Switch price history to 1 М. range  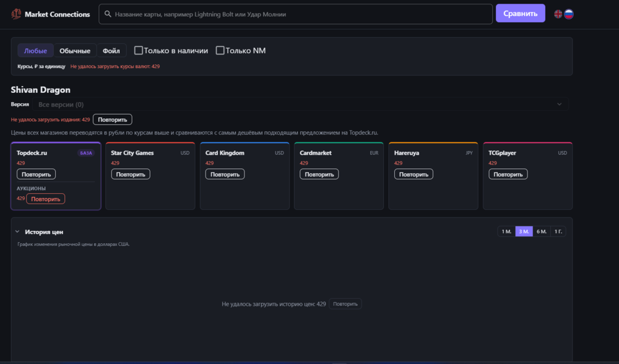(506, 232)
